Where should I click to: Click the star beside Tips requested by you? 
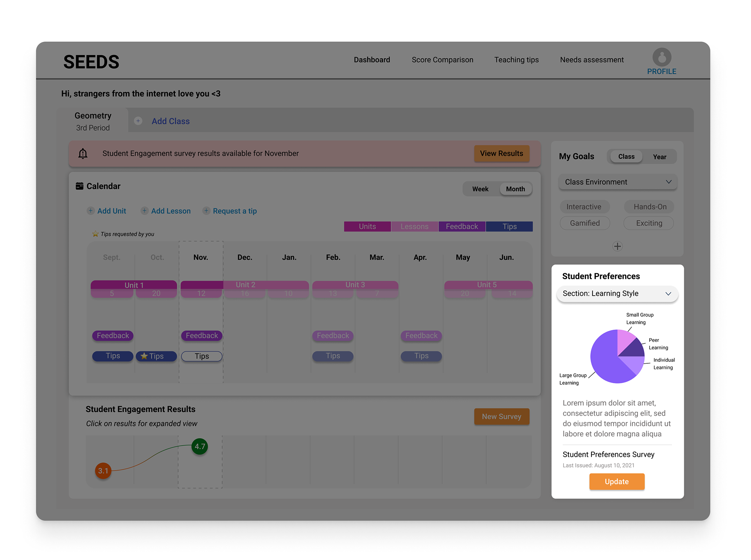[x=95, y=234]
